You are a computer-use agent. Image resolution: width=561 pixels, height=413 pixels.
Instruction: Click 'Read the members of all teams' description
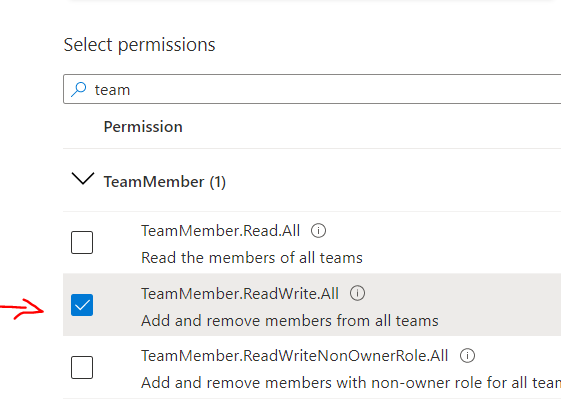pos(252,258)
